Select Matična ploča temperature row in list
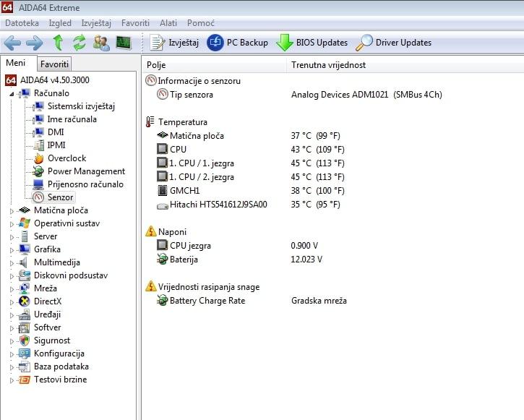The image size is (524, 420). 249,136
